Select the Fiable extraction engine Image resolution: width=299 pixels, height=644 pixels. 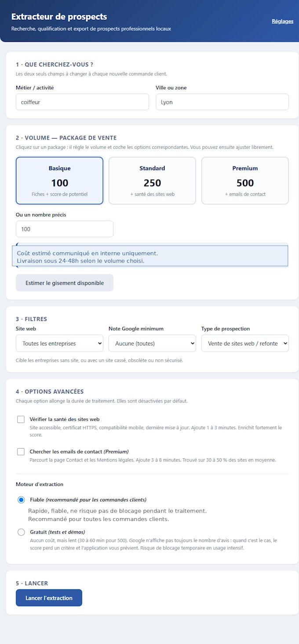coord(21,500)
